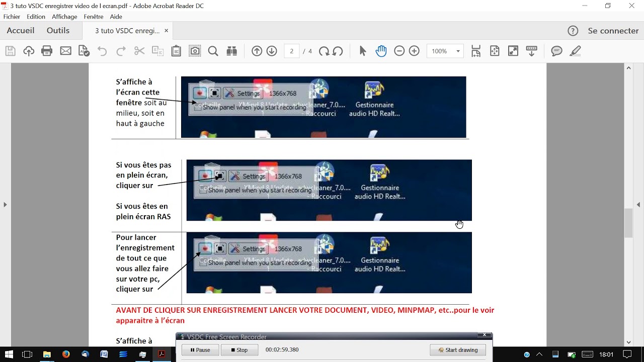Select the arrow selection tool
This screenshot has width=644, height=362.
[x=362, y=51]
